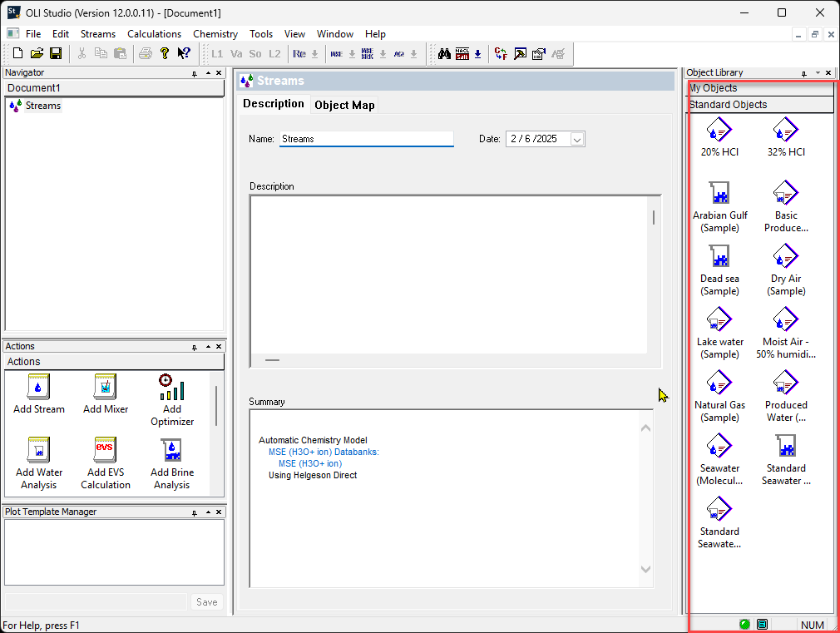
Task: Open the File menu
Action: (33, 34)
